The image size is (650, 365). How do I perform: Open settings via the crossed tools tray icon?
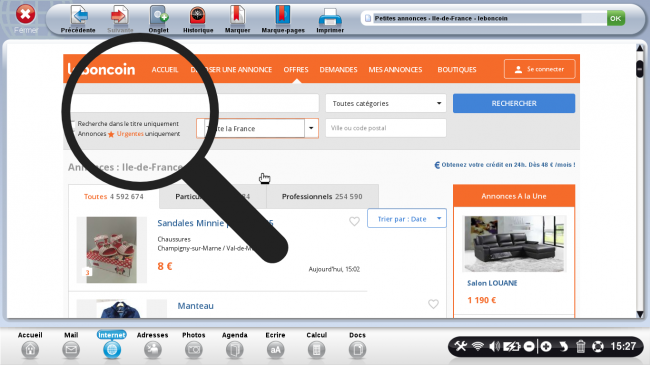pos(460,346)
